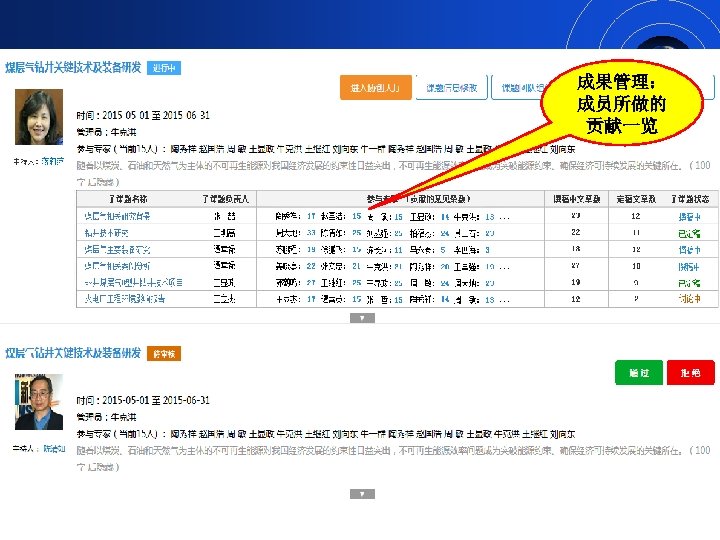The image size is (720, 540).
Task: Show more contributors via fourth row ellipsis
Action: pos(504,267)
